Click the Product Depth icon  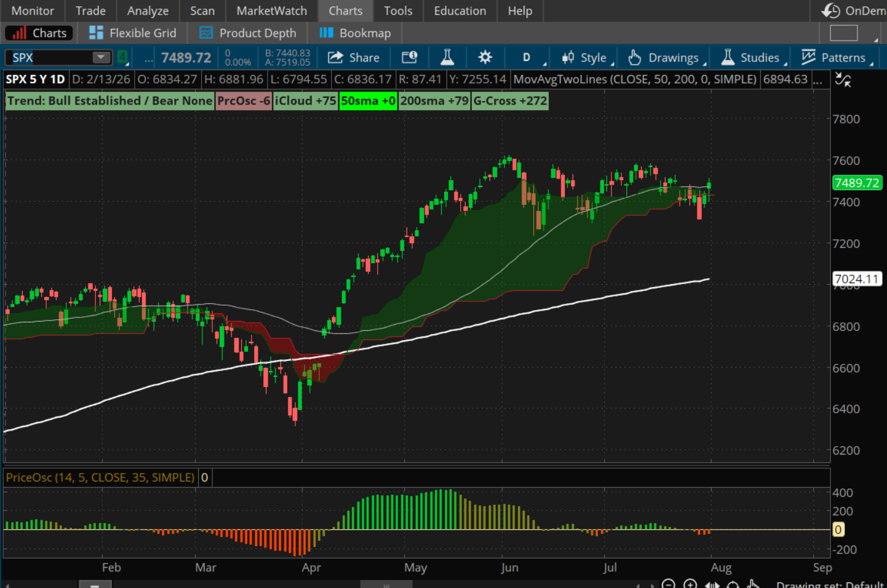click(206, 33)
